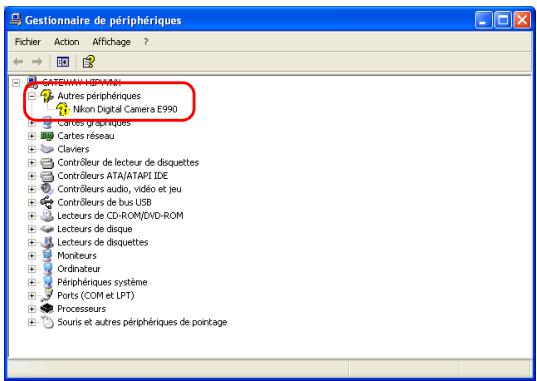Expand the Cartes graphiques branch
This screenshot has height=381, width=537.
32,123
